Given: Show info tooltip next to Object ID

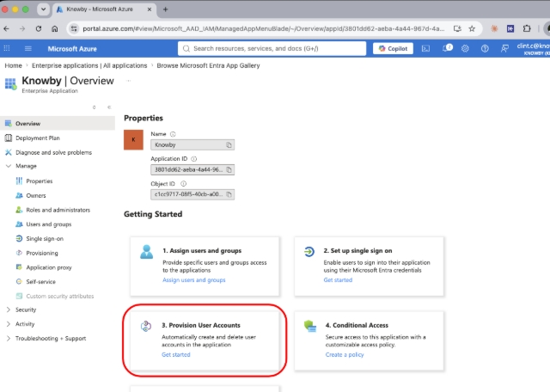Looking at the screenshot, I should pyautogui.click(x=183, y=184).
